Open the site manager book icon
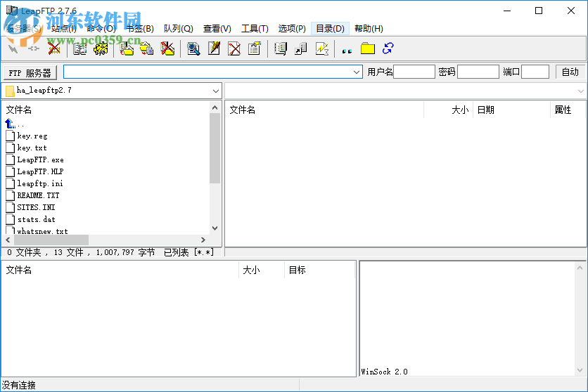This screenshot has width=588, height=392. click(79, 48)
